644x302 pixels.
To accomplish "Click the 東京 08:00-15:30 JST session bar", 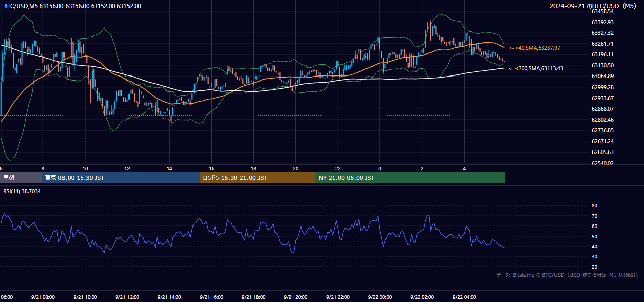I will [121, 178].
